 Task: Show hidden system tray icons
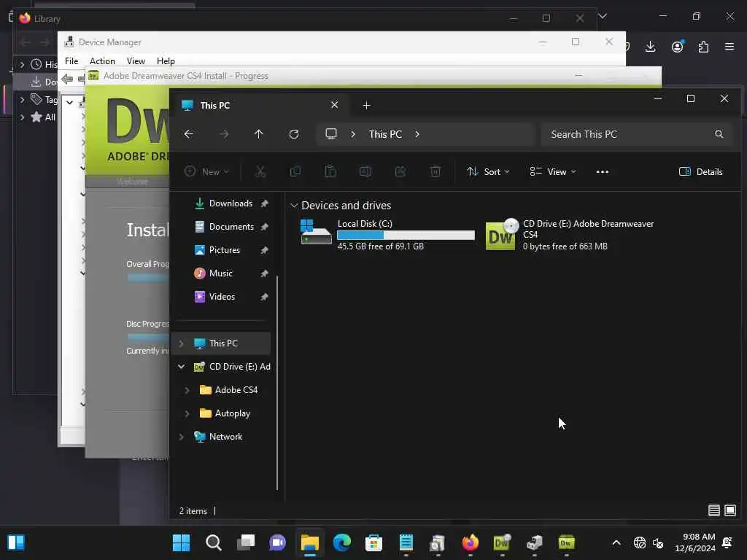tap(616, 542)
